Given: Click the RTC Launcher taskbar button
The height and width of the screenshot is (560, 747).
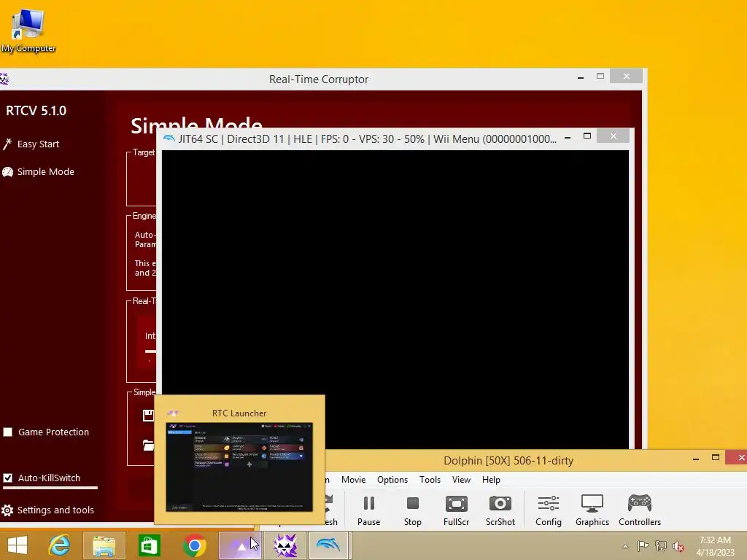Looking at the screenshot, I should point(240,545).
